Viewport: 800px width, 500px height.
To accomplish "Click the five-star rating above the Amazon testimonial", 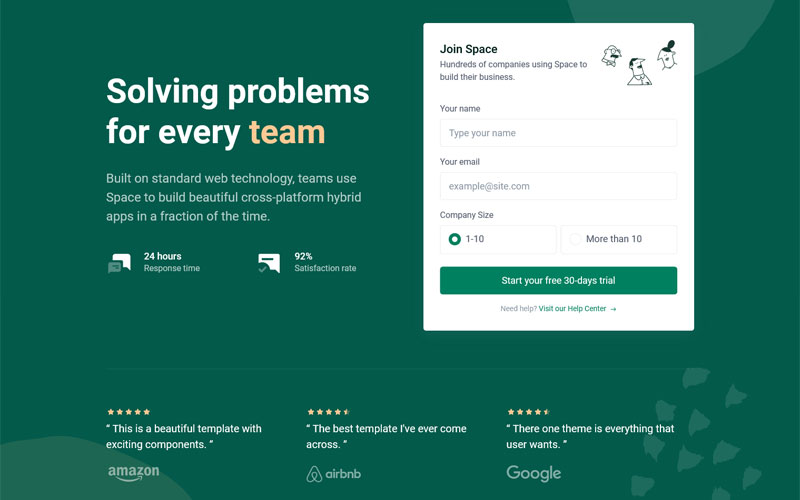I will tap(129, 411).
